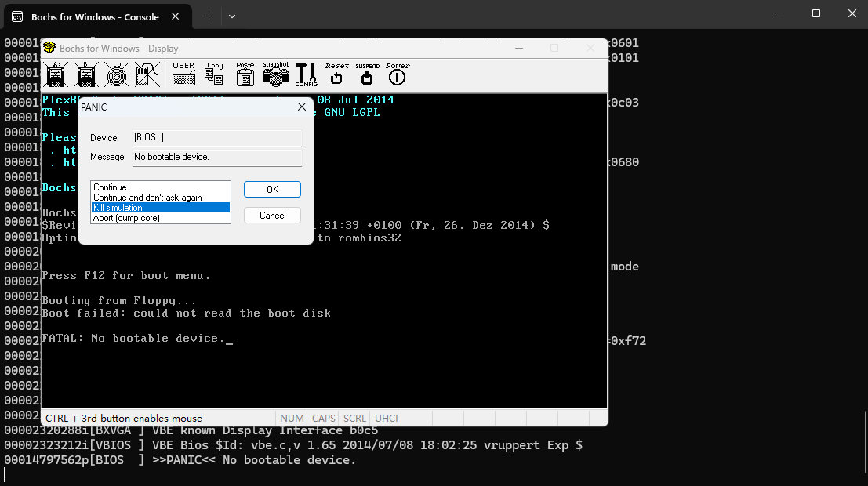
Task: Open a new terminal tab with plus
Action: coord(209,16)
